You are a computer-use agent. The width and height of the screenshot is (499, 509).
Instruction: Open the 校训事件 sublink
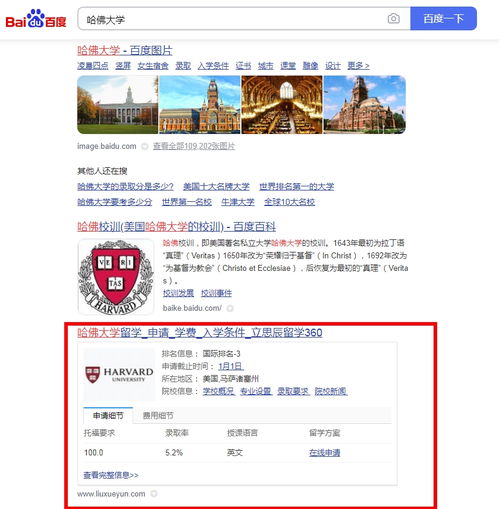point(216,293)
